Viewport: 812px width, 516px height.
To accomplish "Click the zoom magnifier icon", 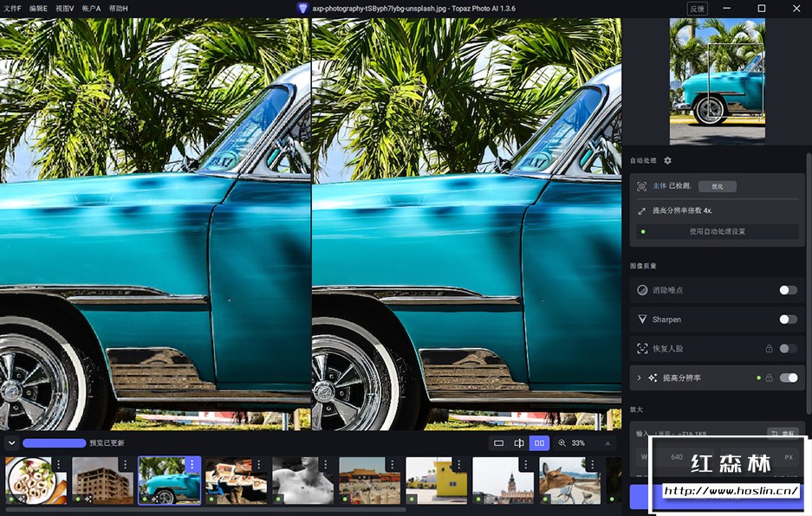I will [x=562, y=443].
